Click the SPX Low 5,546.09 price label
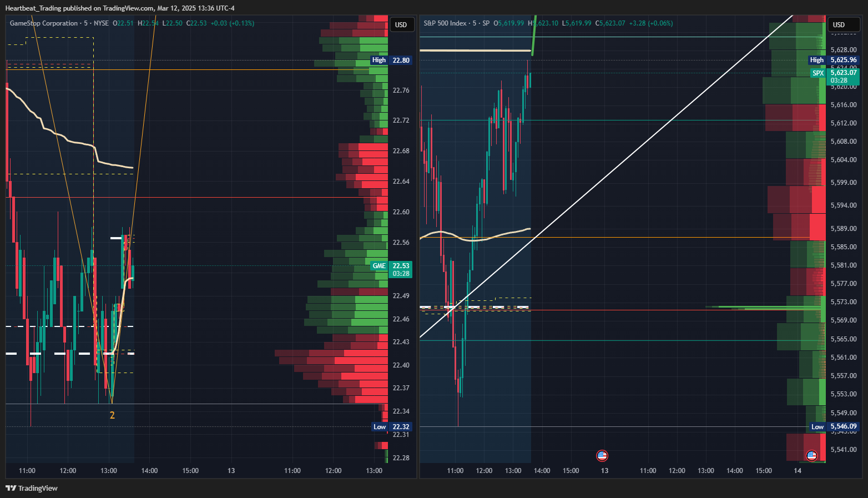The height and width of the screenshot is (498, 868). pos(834,427)
